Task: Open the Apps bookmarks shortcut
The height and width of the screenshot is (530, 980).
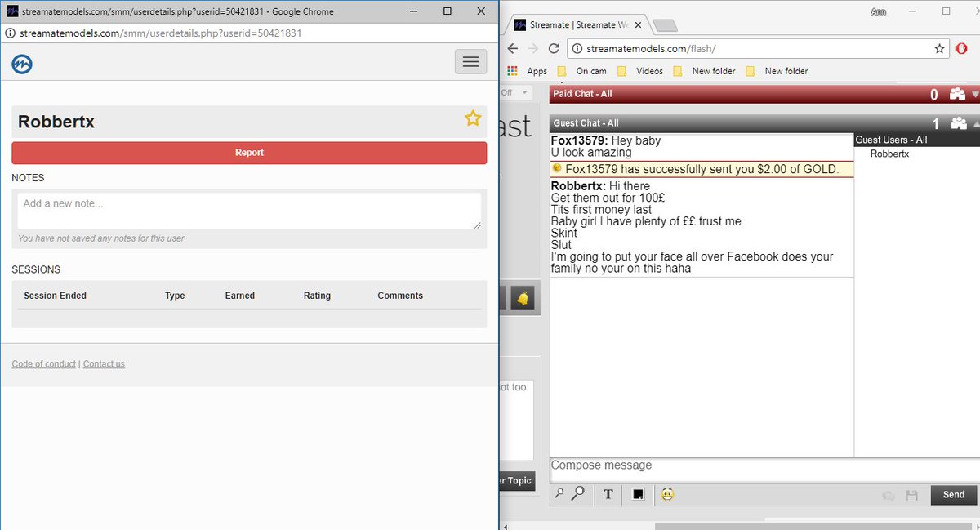Action: 527,71
